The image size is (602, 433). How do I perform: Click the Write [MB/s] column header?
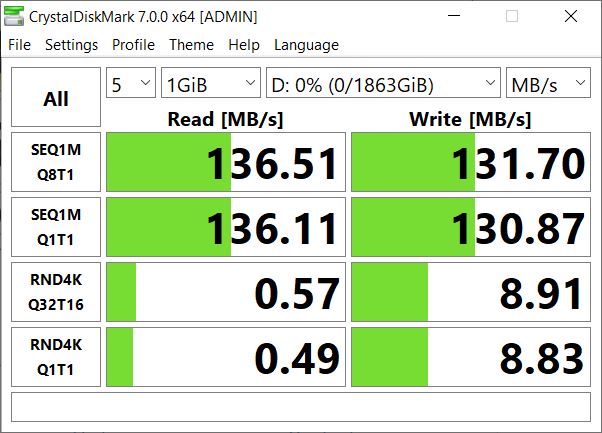471,119
